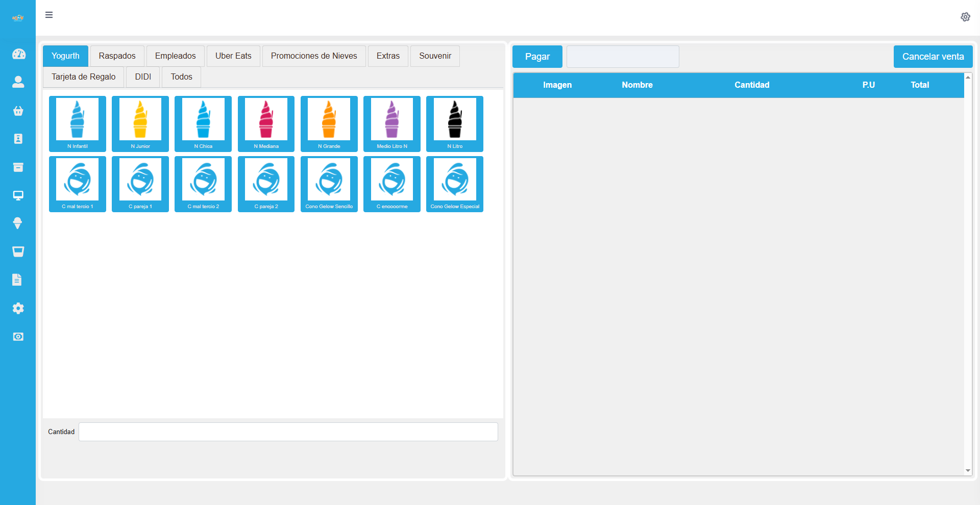The width and height of the screenshot is (980, 505).
Task: Click the document file sidebar icon
Action: 17,280
